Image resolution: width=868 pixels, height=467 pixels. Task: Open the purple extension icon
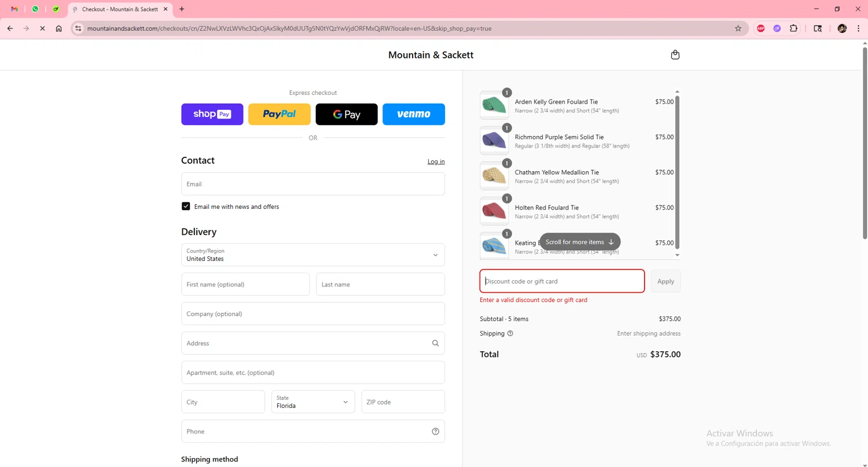[x=777, y=28]
